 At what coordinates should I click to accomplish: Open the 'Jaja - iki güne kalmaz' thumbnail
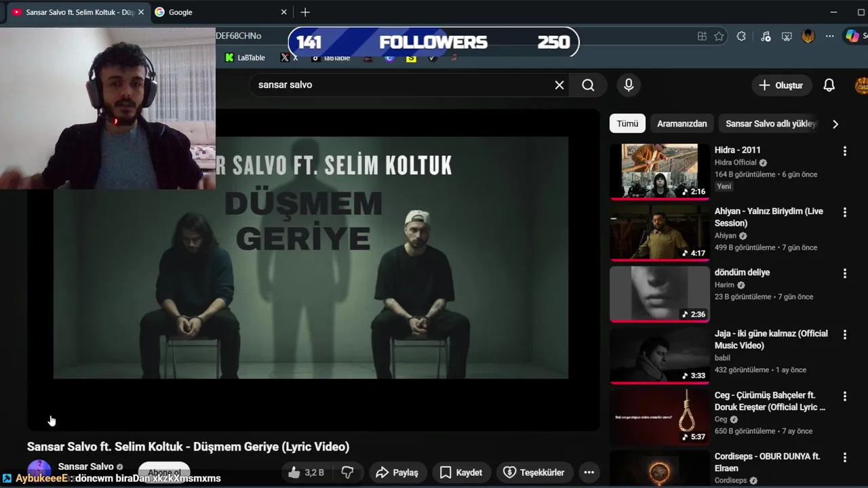tap(659, 354)
